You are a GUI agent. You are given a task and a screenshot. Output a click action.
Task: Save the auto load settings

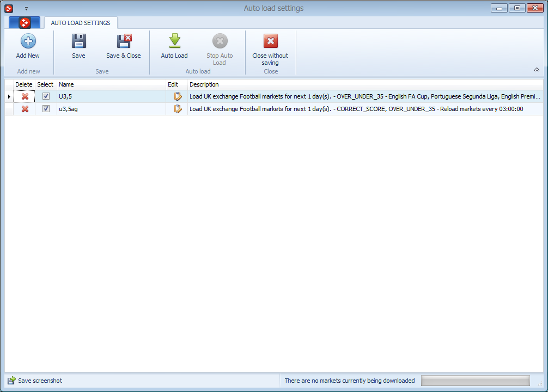click(78, 46)
